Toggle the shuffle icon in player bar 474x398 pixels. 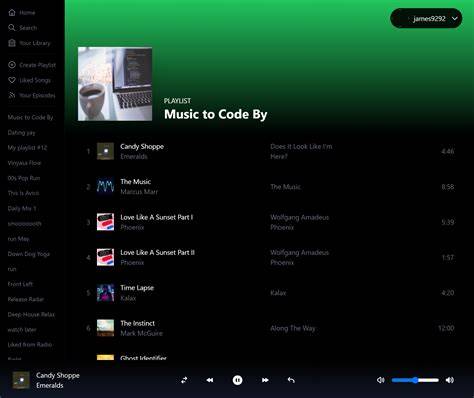(184, 380)
